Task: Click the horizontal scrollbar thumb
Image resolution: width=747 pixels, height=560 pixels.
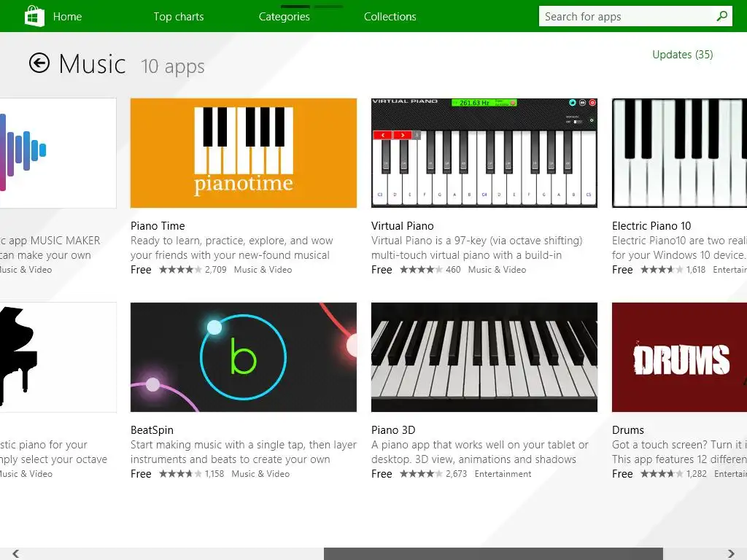Action: (x=493, y=554)
